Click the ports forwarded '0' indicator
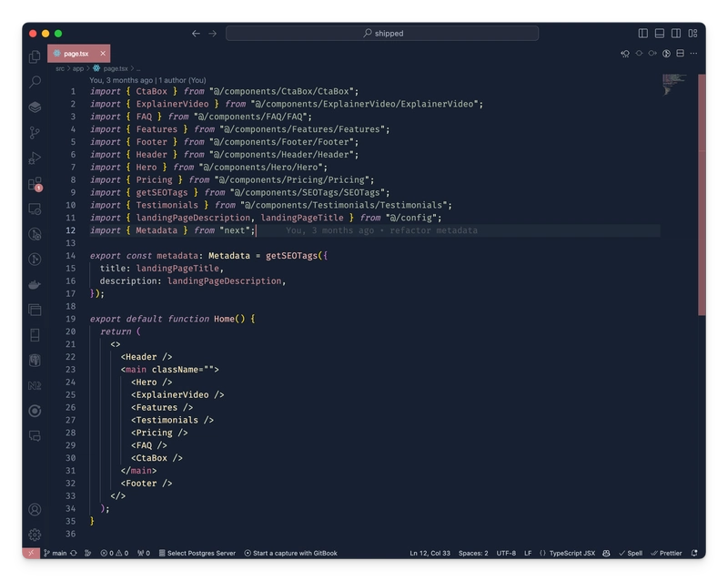 (144, 553)
